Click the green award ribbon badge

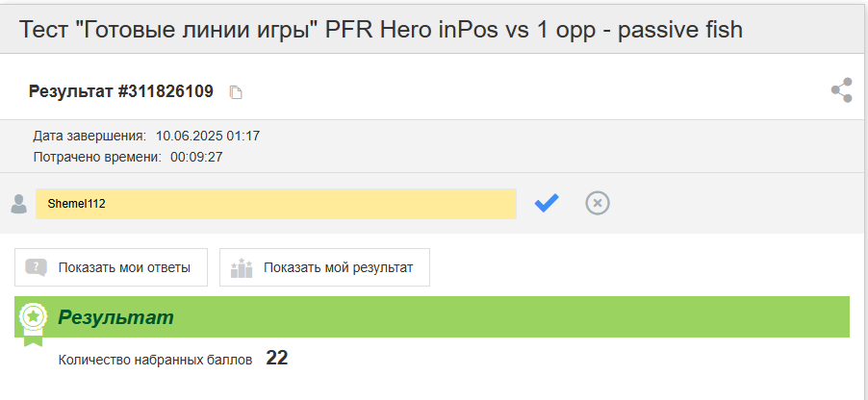tap(34, 324)
